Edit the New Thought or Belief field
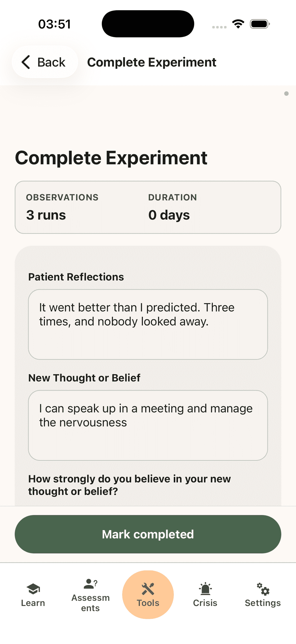The width and height of the screenshot is (296, 644). click(148, 425)
